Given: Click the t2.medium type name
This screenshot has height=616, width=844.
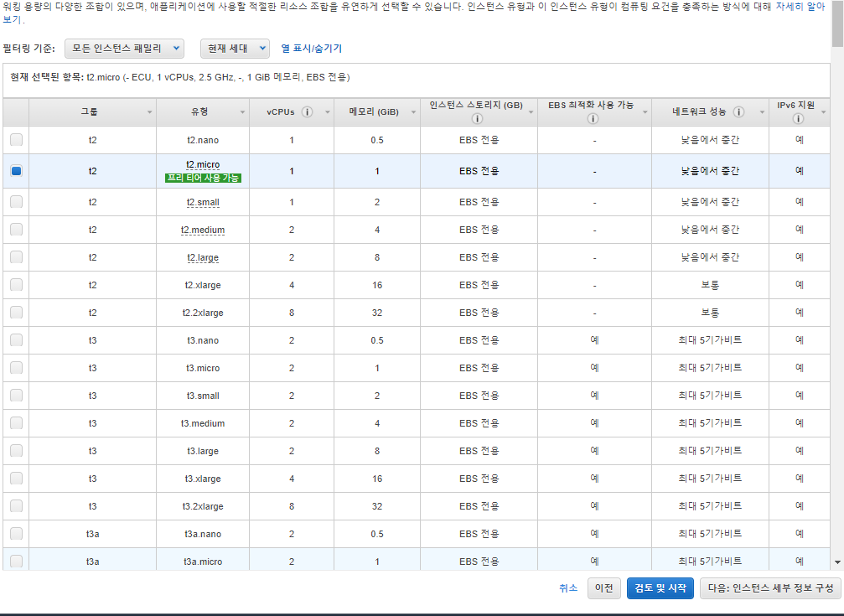Looking at the screenshot, I should pos(203,230).
